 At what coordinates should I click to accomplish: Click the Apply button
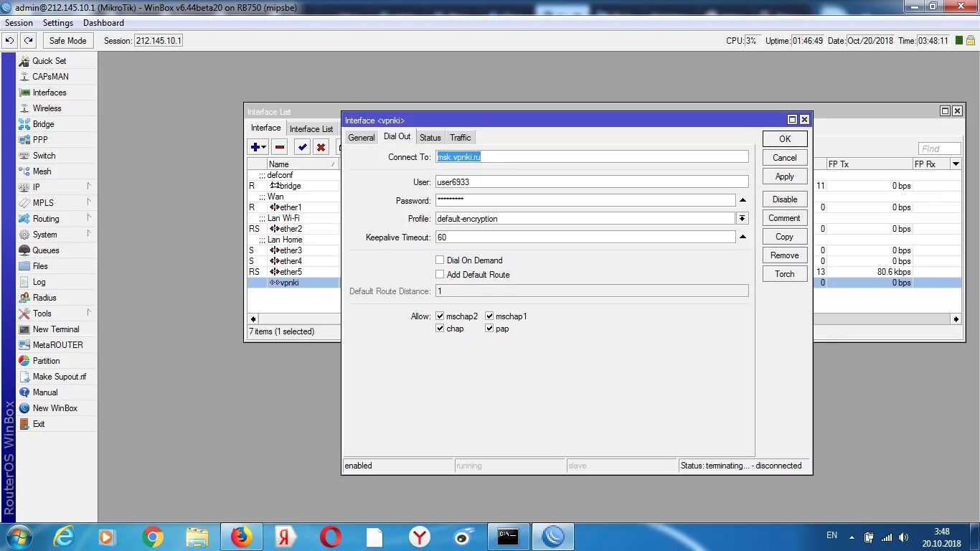pyautogui.click(x=785, y=176)
